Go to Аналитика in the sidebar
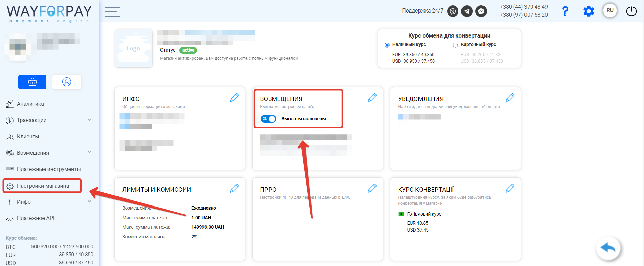 (30, 104)
